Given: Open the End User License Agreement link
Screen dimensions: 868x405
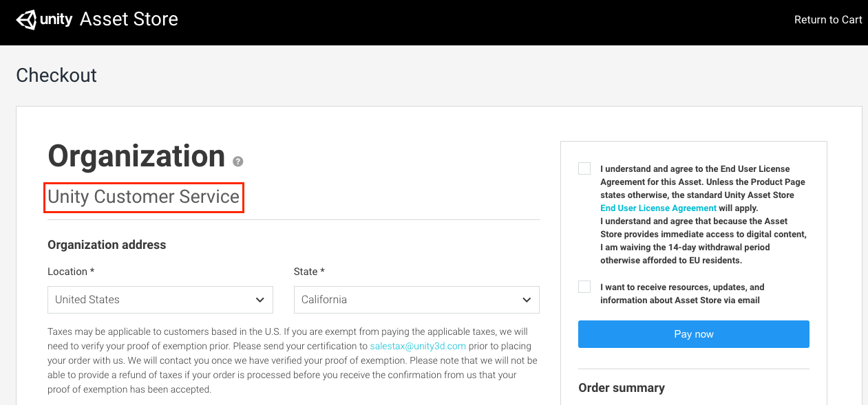Looking at the screenshot, I should pos(658,208).
